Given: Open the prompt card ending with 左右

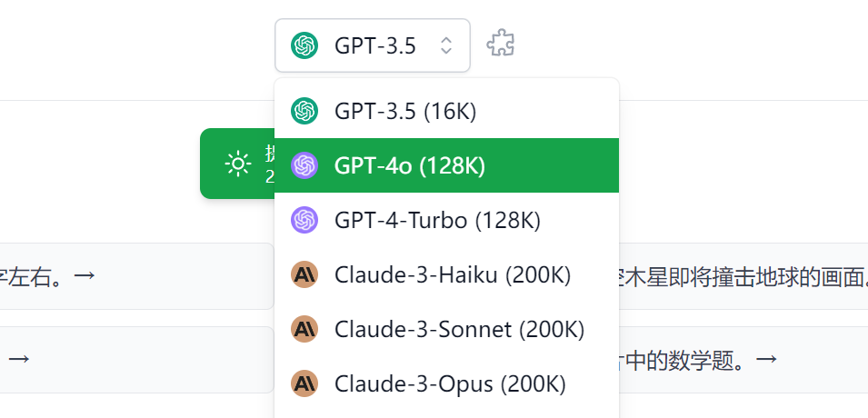Looking at the screenshot, I should pyautogui.click(x=136, y=275).
